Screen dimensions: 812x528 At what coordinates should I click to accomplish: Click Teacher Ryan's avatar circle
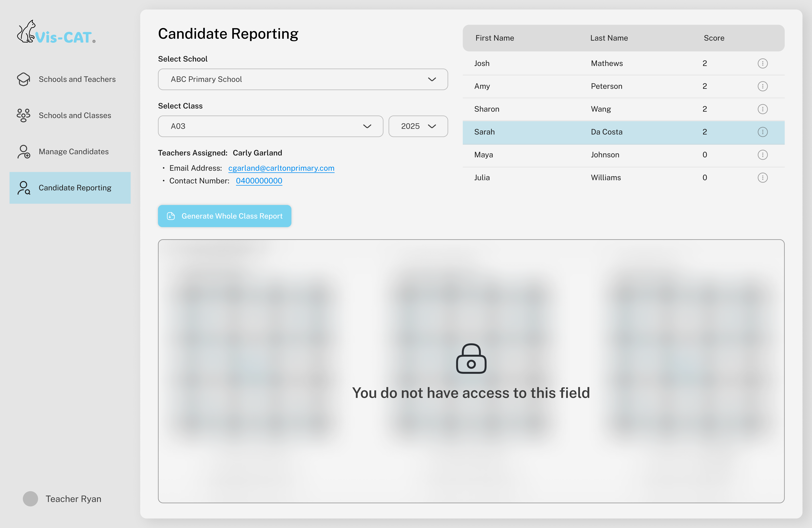pyautogui.click(x=30, y=499)
